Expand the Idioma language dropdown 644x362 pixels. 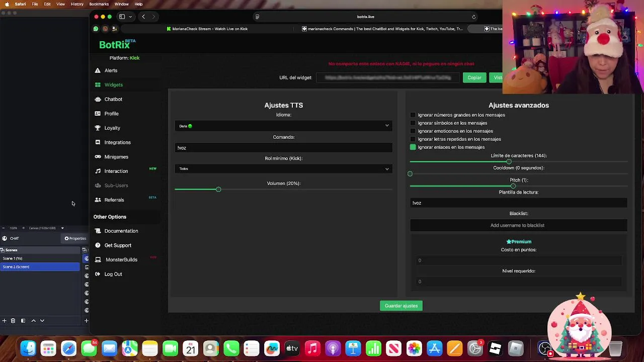click(283, 126)
